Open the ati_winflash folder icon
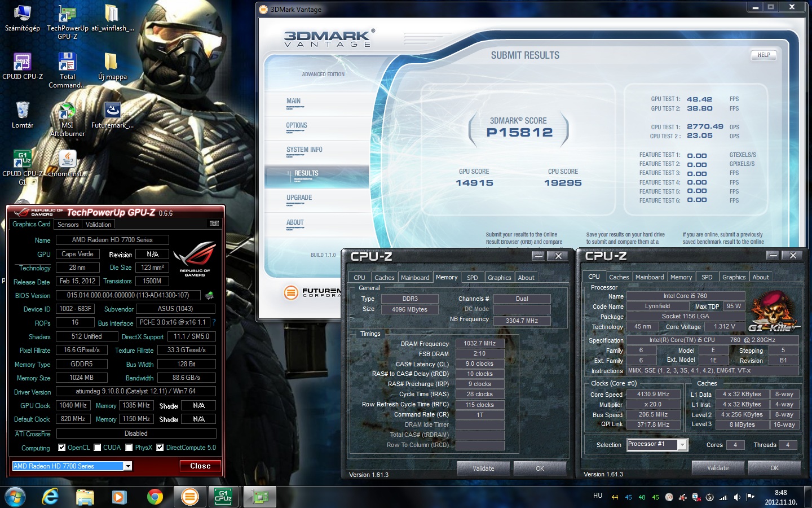The height and width of the screenshot is (508, 812). [x=112, y=18]
